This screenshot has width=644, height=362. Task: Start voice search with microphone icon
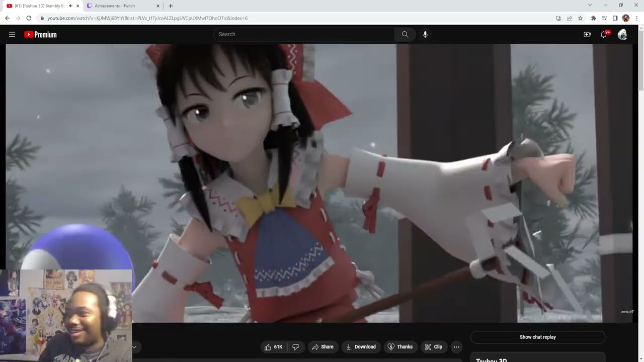425,34
